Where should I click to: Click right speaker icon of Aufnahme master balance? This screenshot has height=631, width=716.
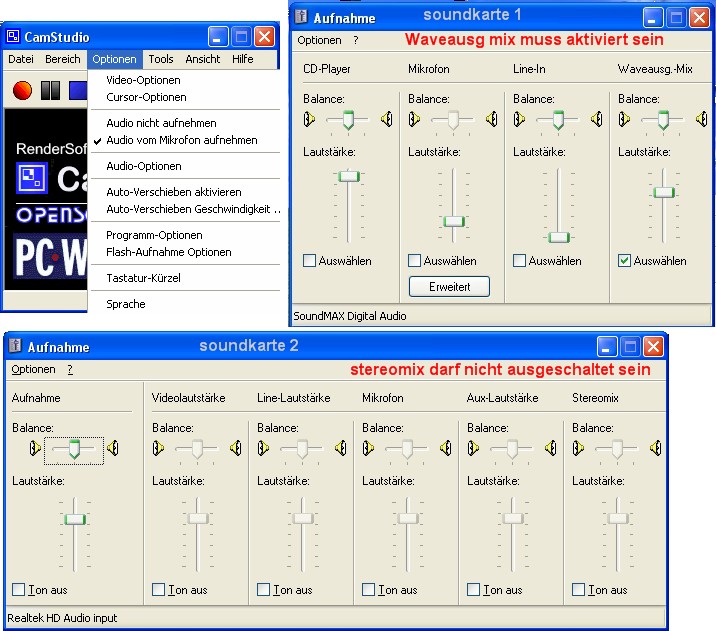coord(113,448)
